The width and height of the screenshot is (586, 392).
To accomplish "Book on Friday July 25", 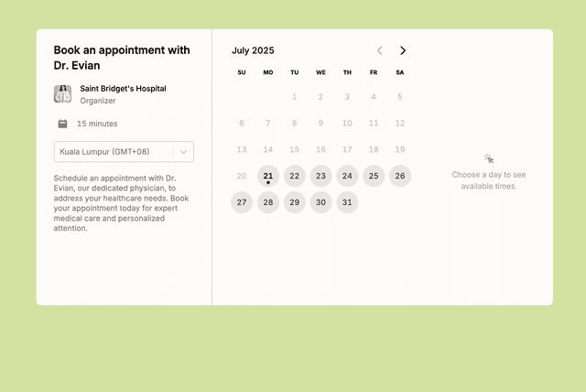I will tap(374, 176).
